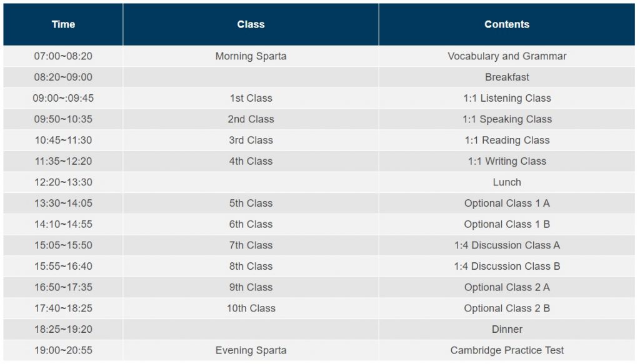Click the Dinner contents cell
The image size is (640, 364).
[x=506, y=330]
